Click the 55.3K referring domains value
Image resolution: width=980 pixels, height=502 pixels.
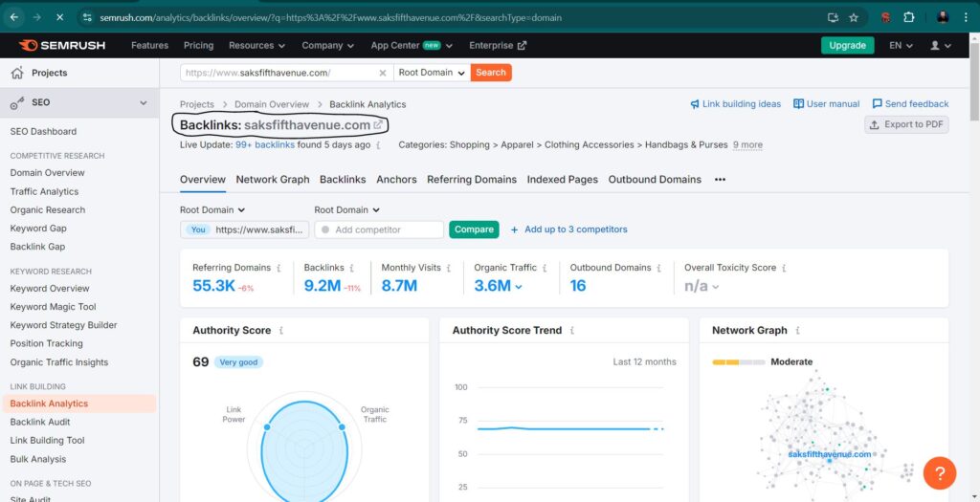click(213, 287)
